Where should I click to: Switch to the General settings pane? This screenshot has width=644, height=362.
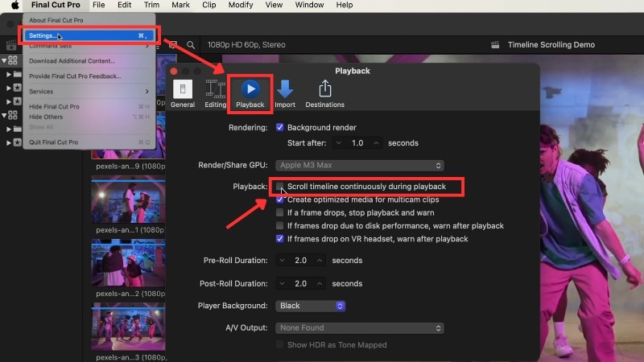pos(183,94)
